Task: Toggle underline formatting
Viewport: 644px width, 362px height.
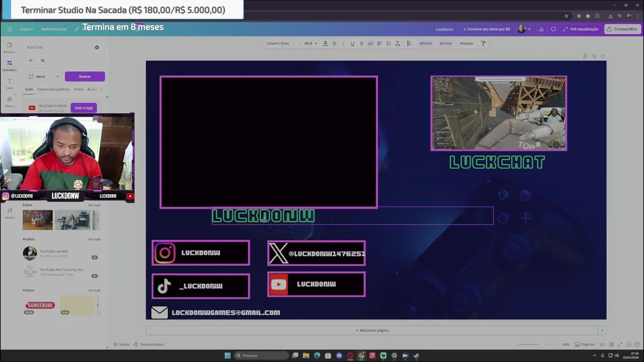Action: 352,43
